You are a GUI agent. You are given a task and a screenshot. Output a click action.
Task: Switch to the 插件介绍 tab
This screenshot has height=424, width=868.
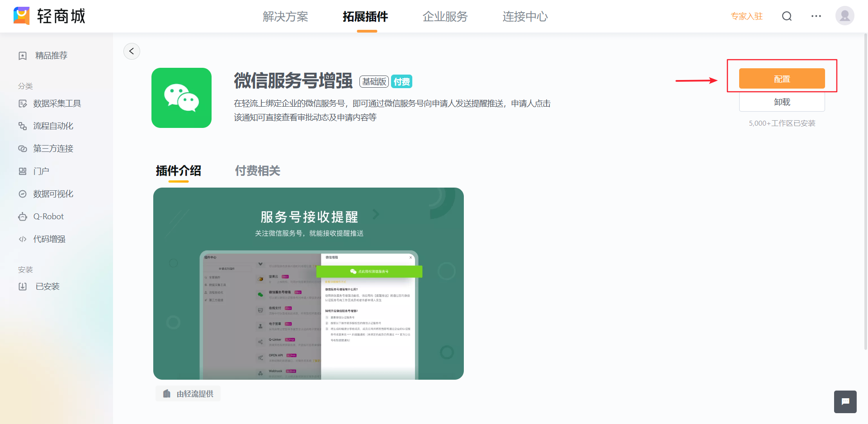(179, 171)
